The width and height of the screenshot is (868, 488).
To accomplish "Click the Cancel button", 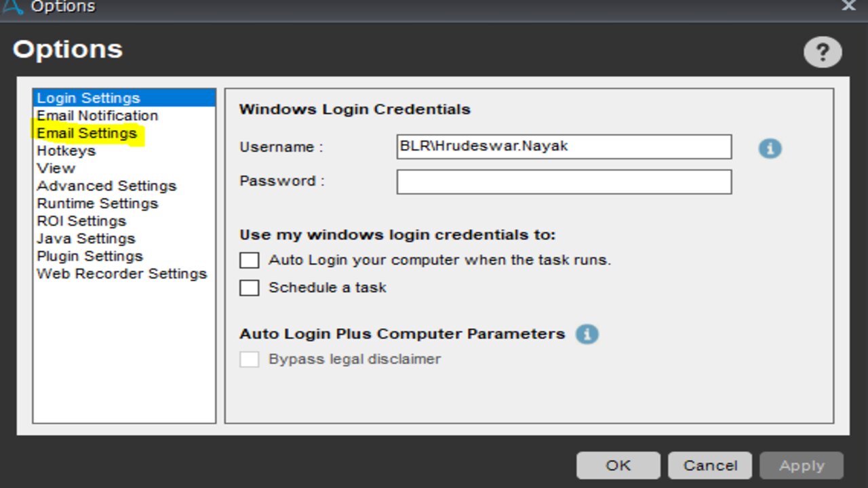I will 710,466.
